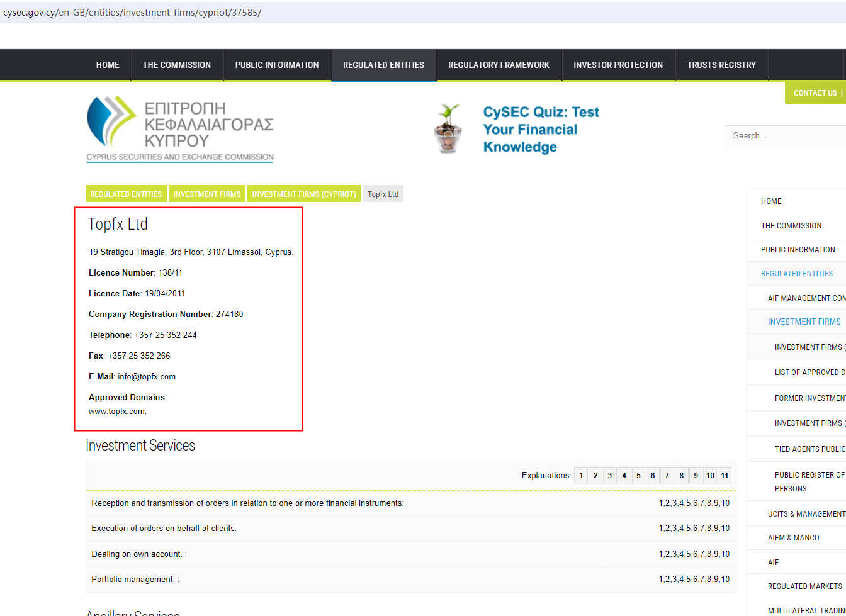
Task: Open FORMER INVESTMENT sidebar sub-item
Action: click(x=797, y=398)
